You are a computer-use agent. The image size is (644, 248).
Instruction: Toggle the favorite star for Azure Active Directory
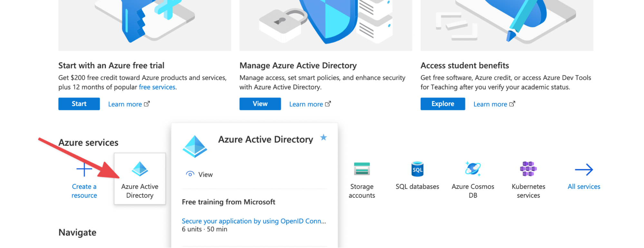[323, 138]
